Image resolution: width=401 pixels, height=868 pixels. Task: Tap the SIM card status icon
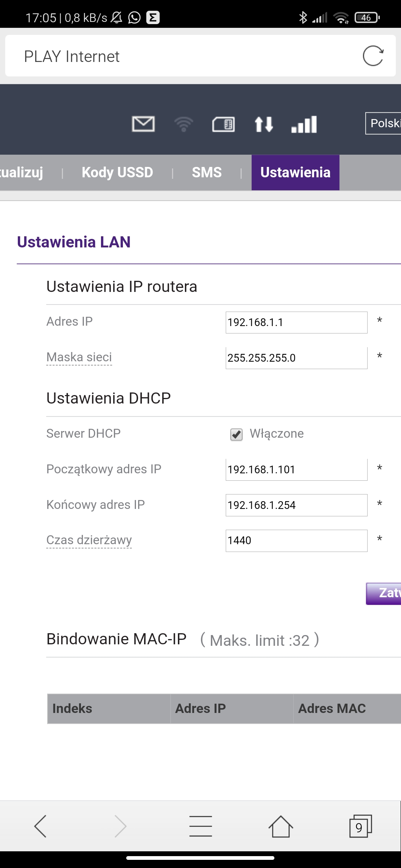[x=224, y=124]
